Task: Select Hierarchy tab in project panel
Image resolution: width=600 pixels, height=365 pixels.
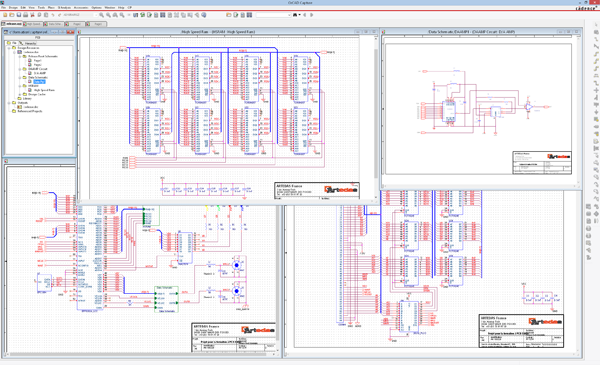Action: 28,43
